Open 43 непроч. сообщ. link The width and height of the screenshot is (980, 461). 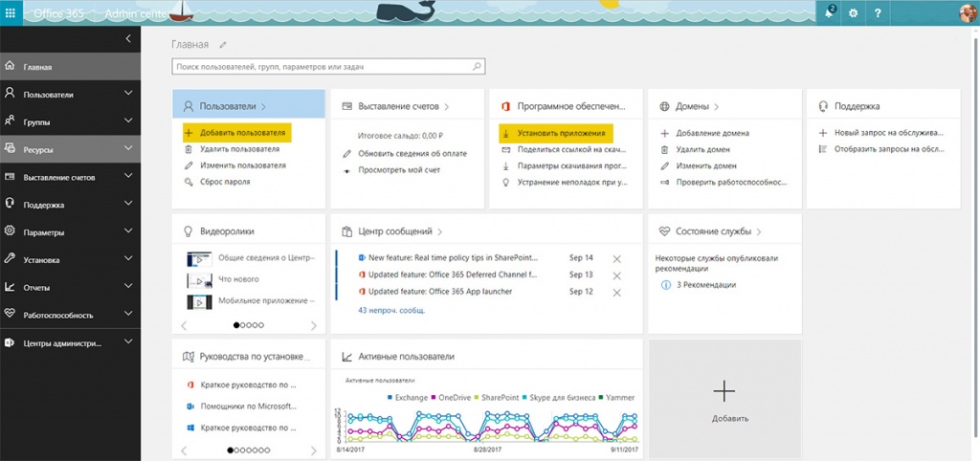click(391, 310)
